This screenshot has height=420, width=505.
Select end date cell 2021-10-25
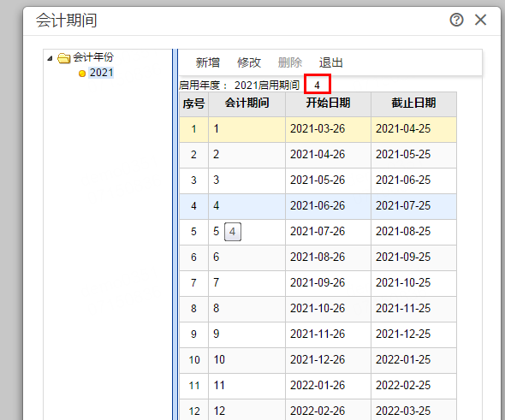(413, 283)
